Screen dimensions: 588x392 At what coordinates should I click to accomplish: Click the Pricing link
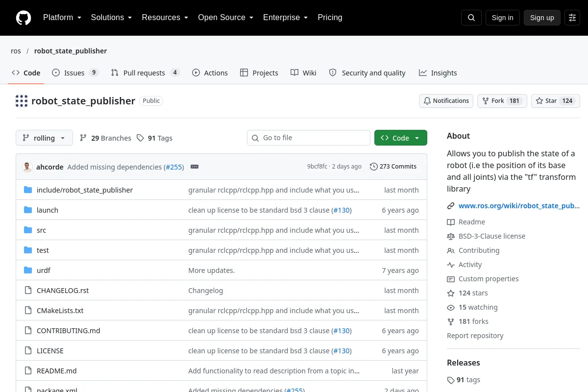(330, 18)
